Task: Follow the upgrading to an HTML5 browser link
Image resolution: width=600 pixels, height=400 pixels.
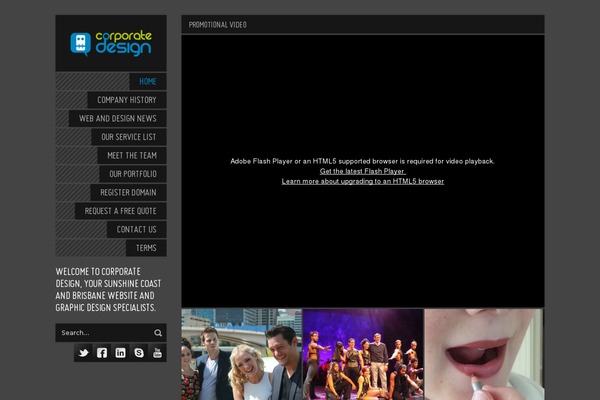Action: [x=363, y=181]
